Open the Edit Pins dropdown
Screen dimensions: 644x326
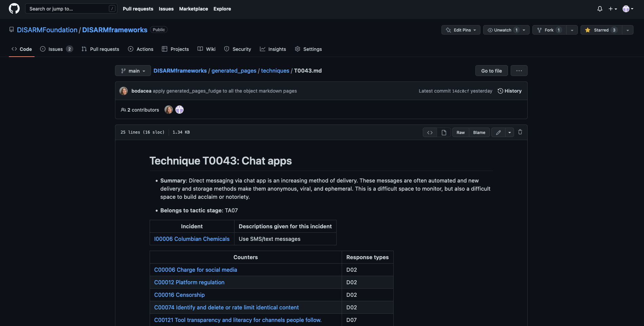pyautogui.click(x=461, y=30)
